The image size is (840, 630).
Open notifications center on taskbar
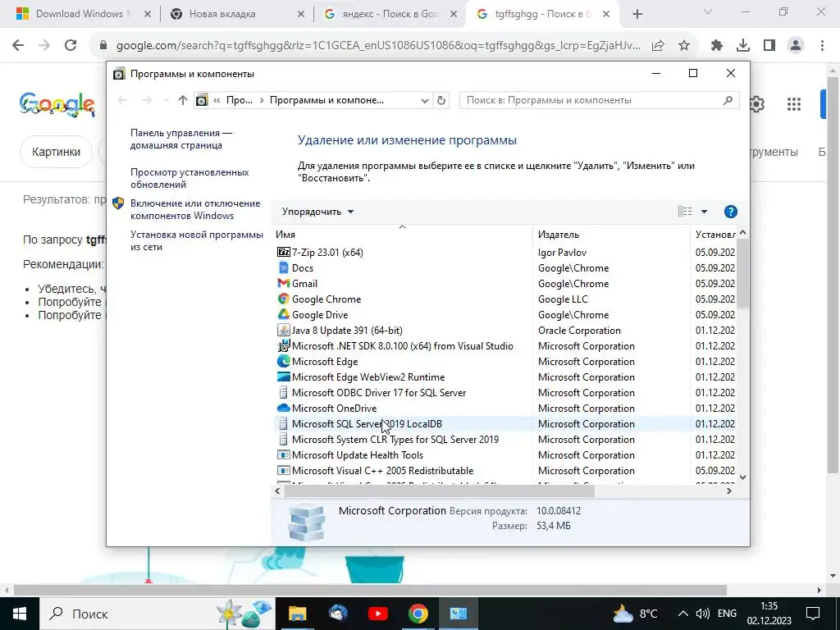[813, 614]
